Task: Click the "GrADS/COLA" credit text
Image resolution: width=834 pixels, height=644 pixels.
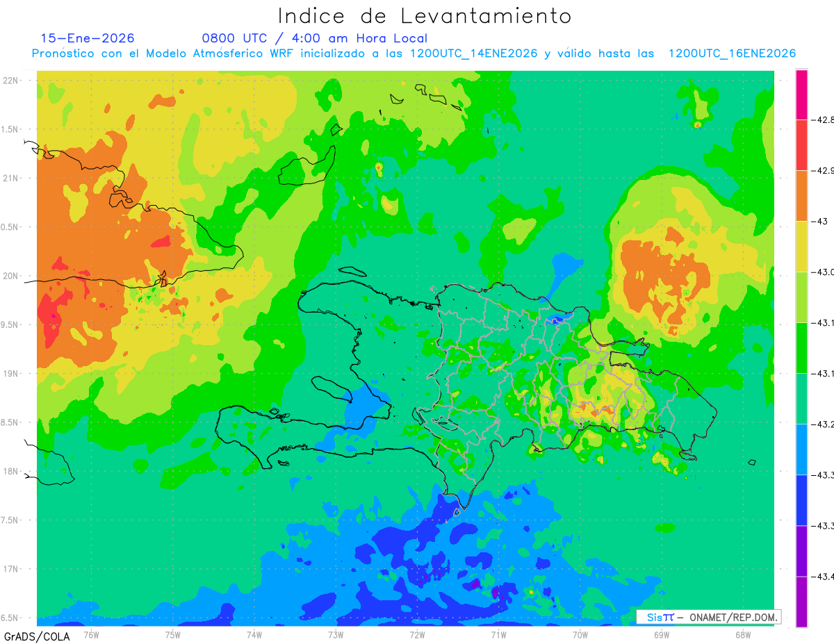Action: (x=37, y=636)
